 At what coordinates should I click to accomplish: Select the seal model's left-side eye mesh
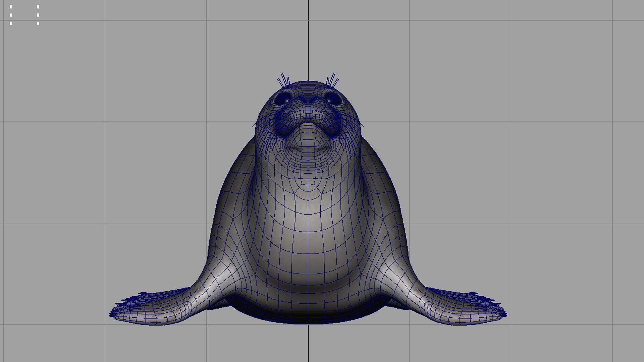coord(284,99)
